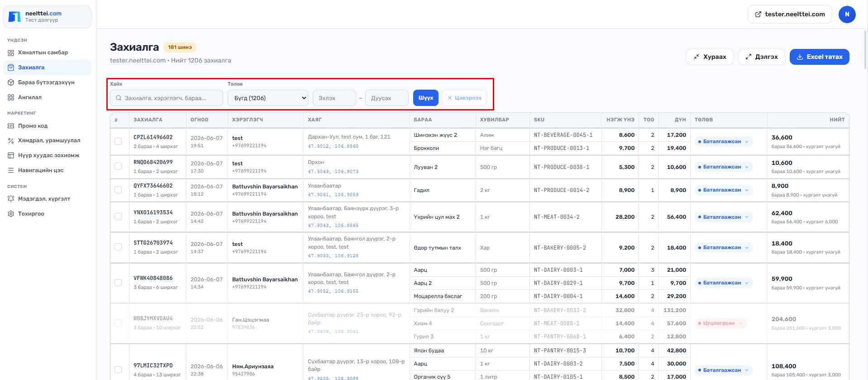
Task: Click the Промо код ticket icon
Action: coord(11,126)
